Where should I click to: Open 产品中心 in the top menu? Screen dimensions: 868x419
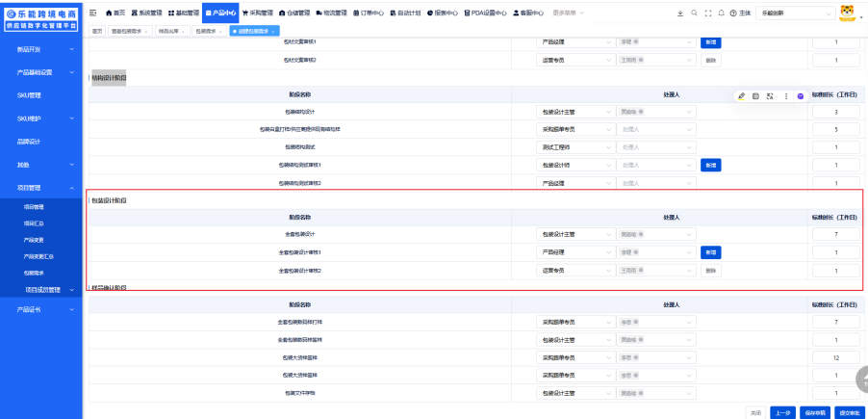[x=220, y=13]
